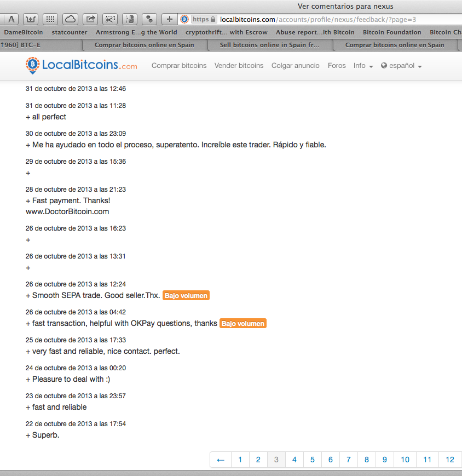Open the DameBitcoin bookmark
Viewport: 462px width, 476px height.
(24, 32)
